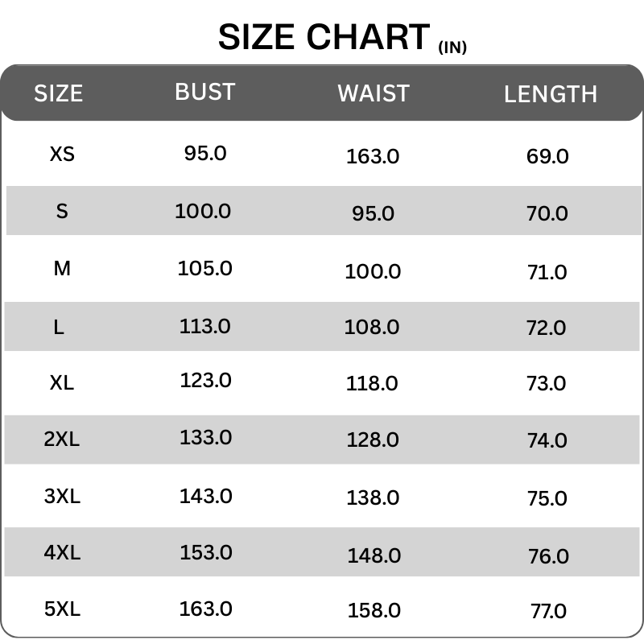Click the LENGTH column header

551,94
